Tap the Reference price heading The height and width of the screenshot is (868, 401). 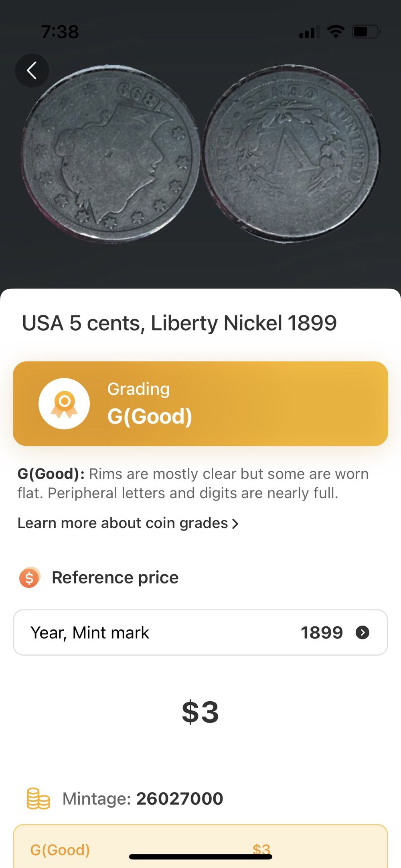point(115,577)
